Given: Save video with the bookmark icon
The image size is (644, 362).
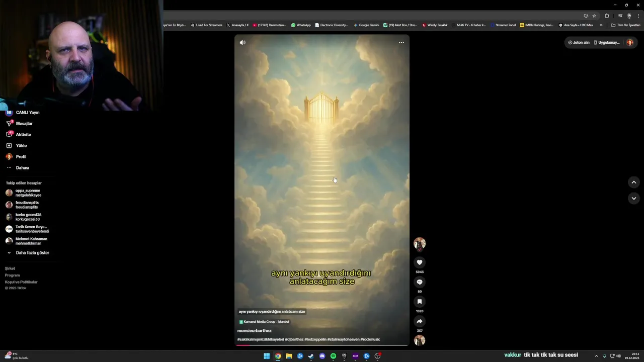Looking at the screenshot, I should 420,302.
